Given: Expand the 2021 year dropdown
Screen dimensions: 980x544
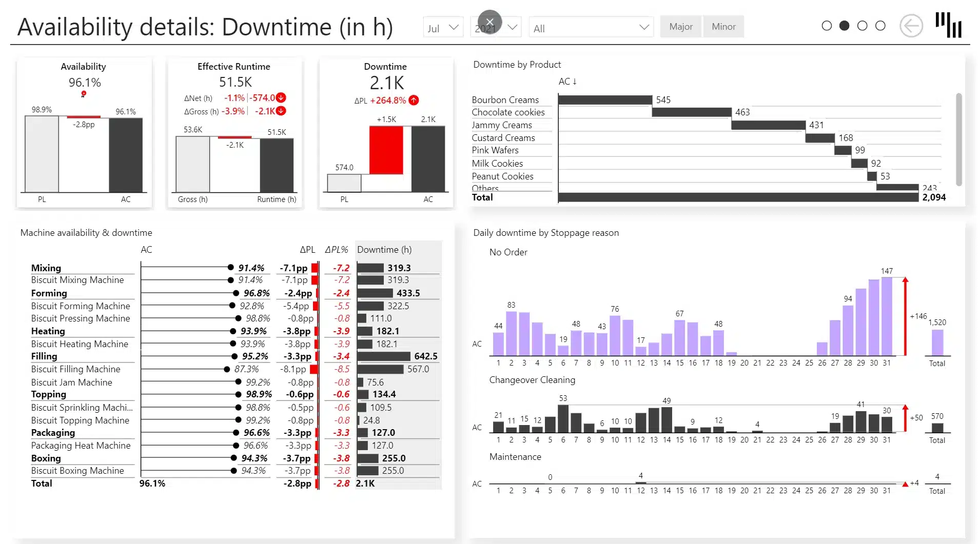Looking at the screenshot, I should click(513, 27).
